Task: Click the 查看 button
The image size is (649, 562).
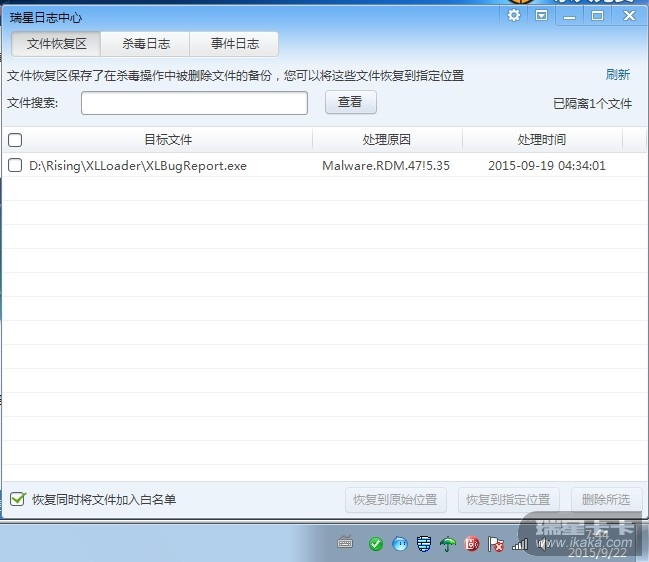Action: point(351,102)
